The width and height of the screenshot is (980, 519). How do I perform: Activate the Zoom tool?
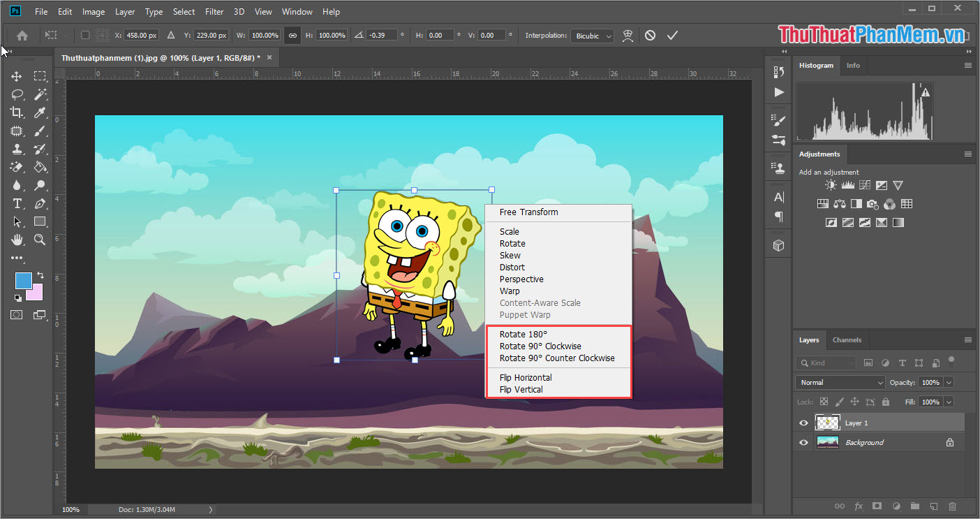click(x=40, y=240)
